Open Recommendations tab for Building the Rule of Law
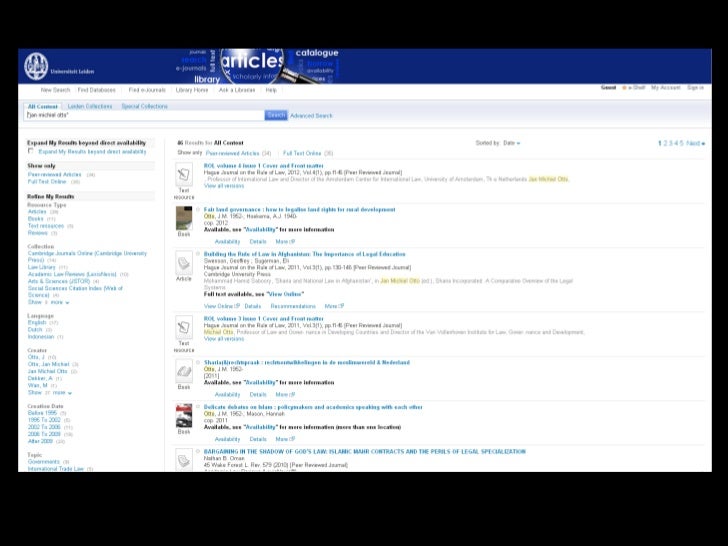 (x=293, y=306)
